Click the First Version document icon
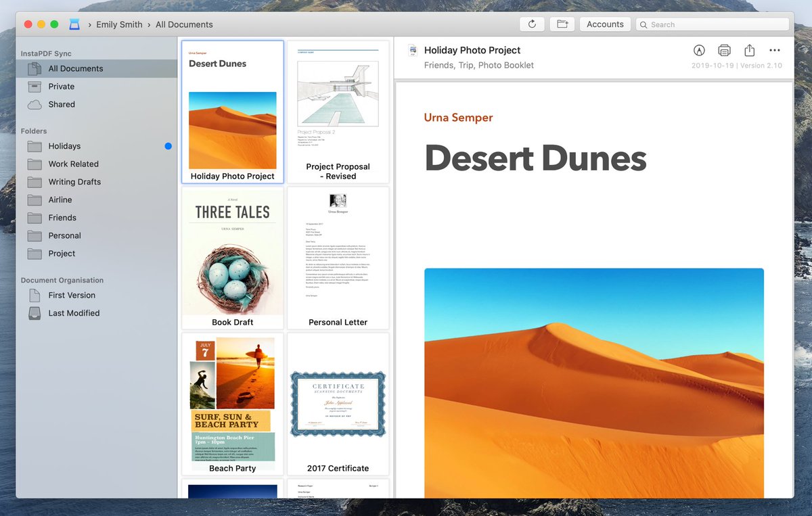This screenshot has height=516, width=812. click(35, 296)
